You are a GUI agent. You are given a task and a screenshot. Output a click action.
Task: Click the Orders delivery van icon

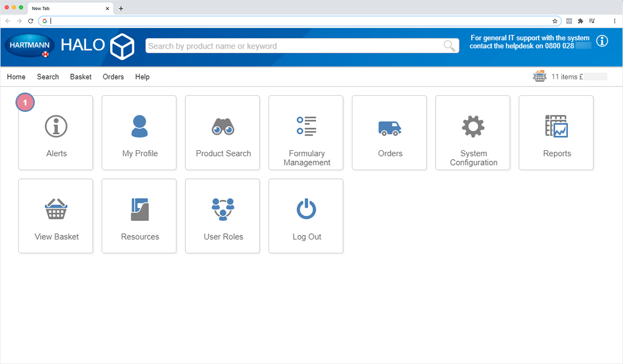[390, 128]
